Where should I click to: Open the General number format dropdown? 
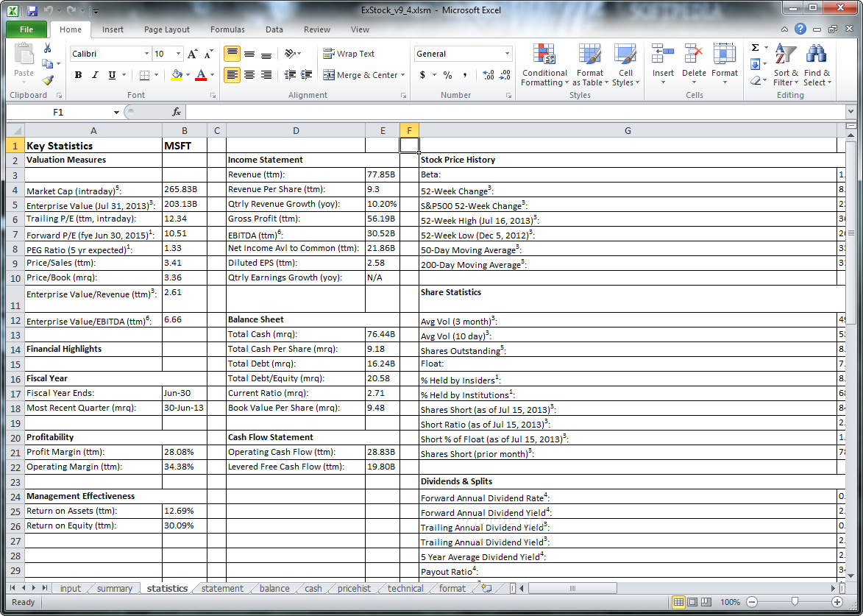[507, 54]
